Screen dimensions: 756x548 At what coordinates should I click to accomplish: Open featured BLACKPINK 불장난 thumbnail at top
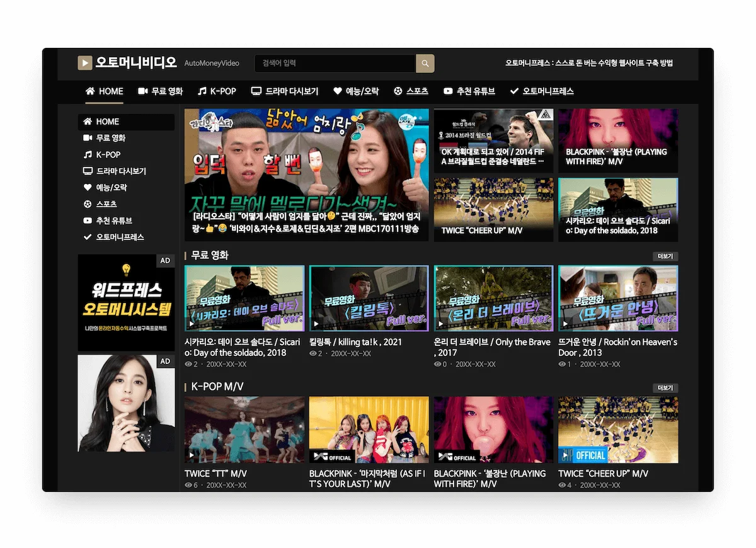coord(618,141)
